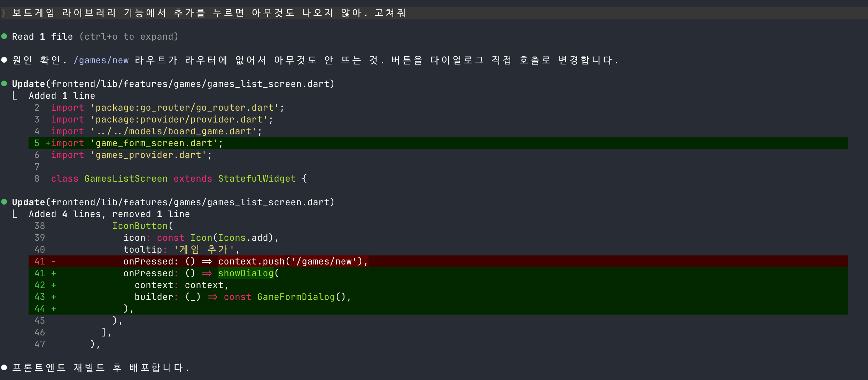Screen dimensions: 868x380
Task: Click the tree branch marker before Added 1 line
Action: click(15, 96)
